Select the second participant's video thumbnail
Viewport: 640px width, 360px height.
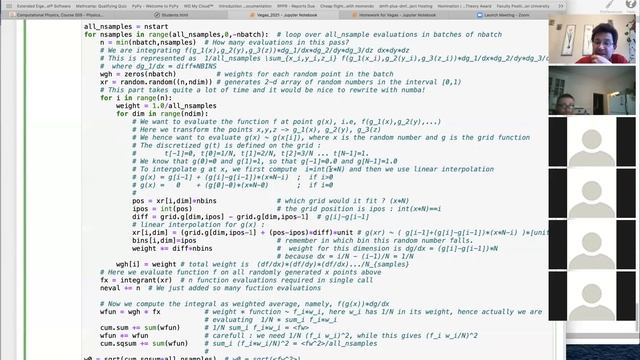click(592, 91)
